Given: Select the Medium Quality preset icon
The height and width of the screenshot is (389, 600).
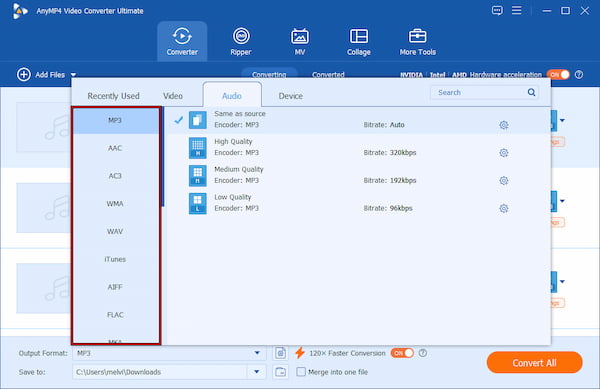Looking at the screenshot, I should pos(197,176).
